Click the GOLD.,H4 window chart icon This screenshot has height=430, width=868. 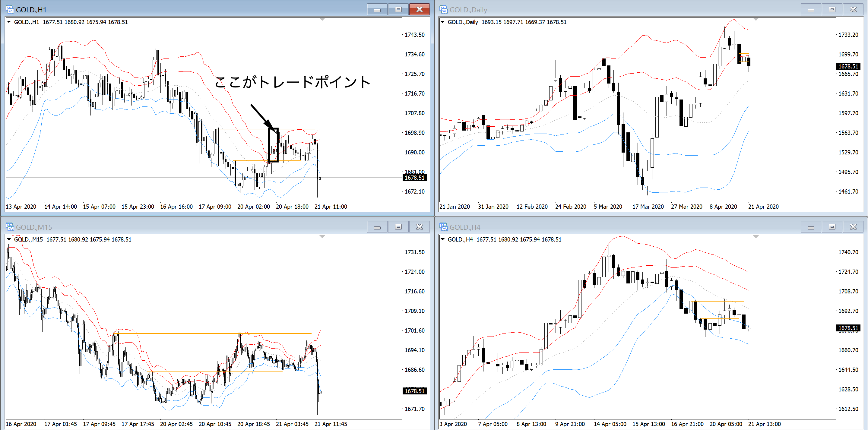443,227
